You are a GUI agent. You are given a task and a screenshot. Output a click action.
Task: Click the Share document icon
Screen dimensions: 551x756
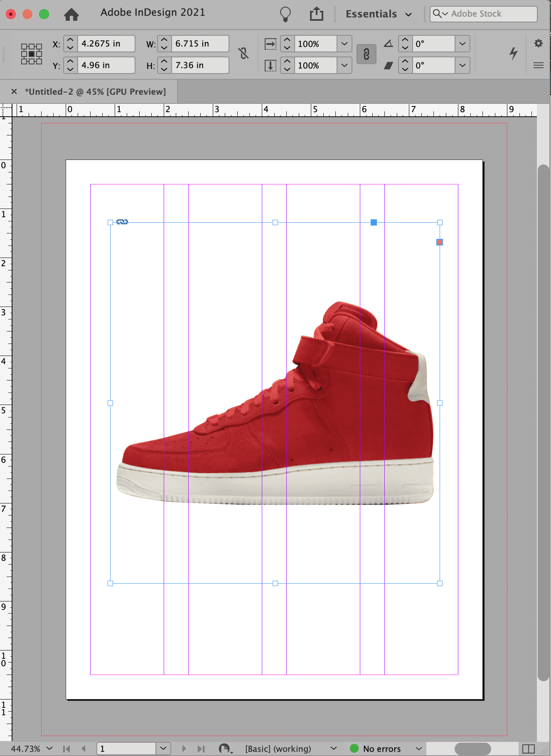coord(316,14)
